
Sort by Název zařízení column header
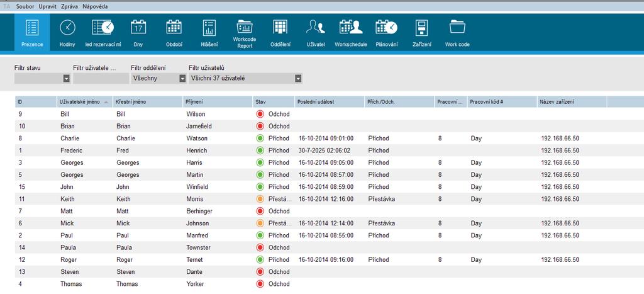tap(572, 101)
